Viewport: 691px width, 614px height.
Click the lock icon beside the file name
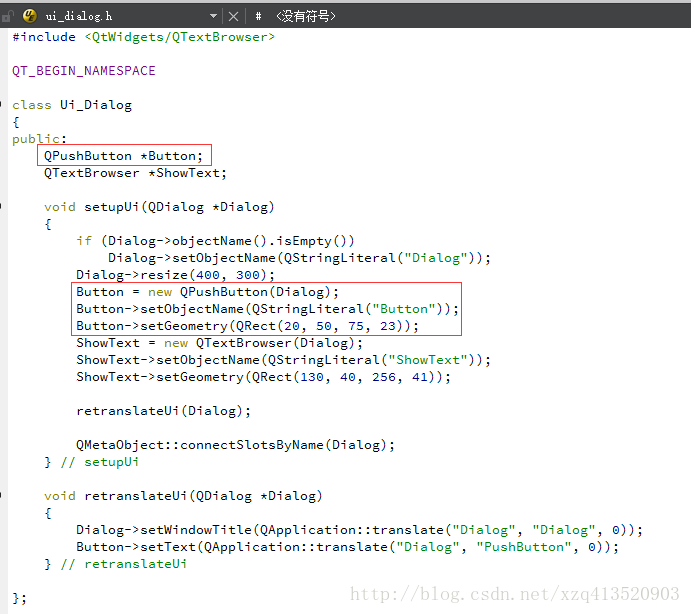(x=7, y=16)
